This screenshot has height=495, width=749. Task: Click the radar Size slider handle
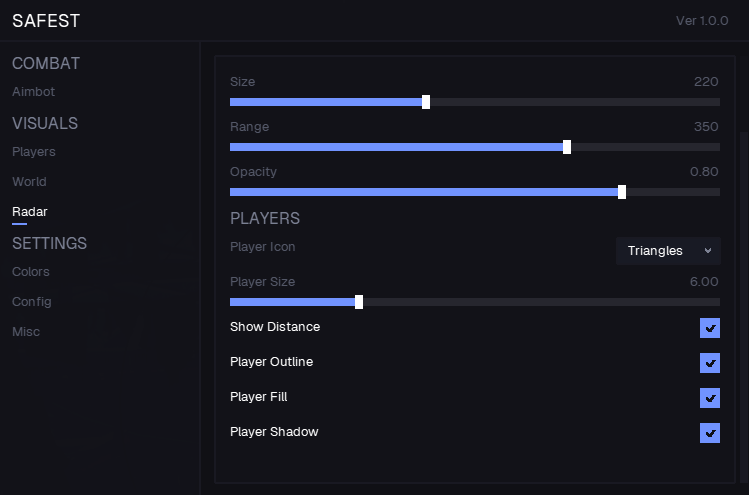pyautogui.click(x=426, y=102)
